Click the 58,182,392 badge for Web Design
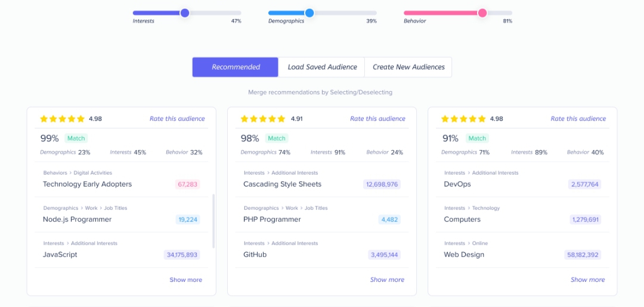The image size is (644, 307). click(x=583, y=255)
